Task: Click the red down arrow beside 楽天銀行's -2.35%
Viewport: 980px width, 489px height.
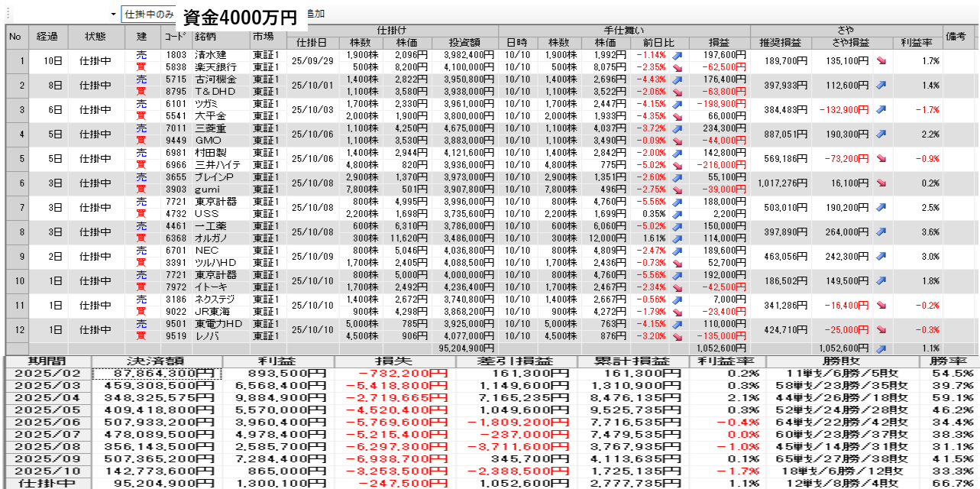Action: (676, 67)
